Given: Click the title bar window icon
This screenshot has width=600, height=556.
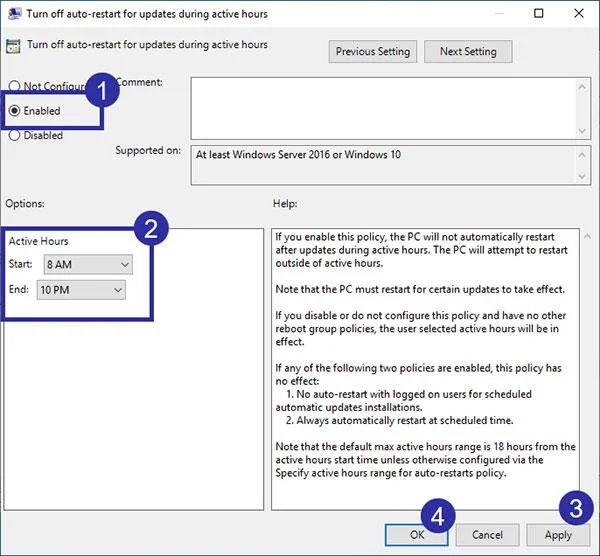Looking at the screenshot, I should [x=15, y=13].
